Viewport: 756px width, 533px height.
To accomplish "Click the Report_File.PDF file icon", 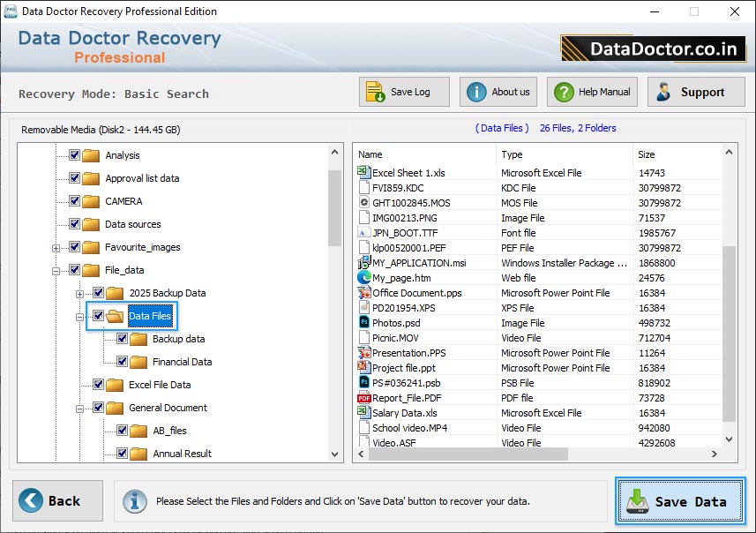I will [x=364, y=398].
